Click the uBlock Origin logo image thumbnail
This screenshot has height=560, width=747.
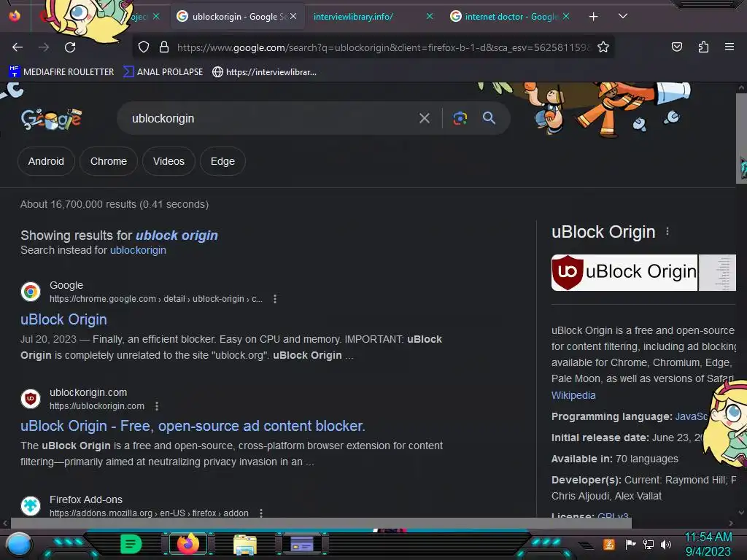[x=624, y=273]
